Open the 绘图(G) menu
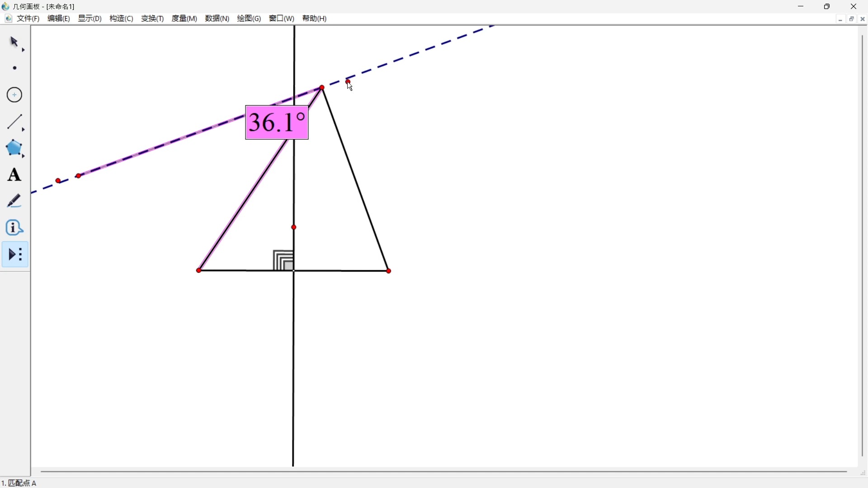868x488 pixels. pyautogui.click(x=249, y=19)
